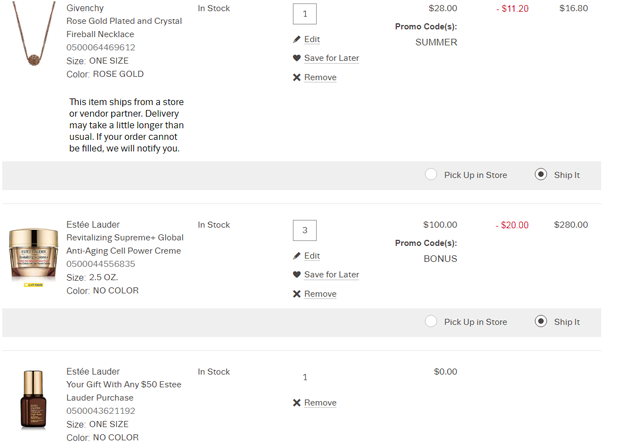Click the Estée Lauder creme quantity field

coord(304,230)
